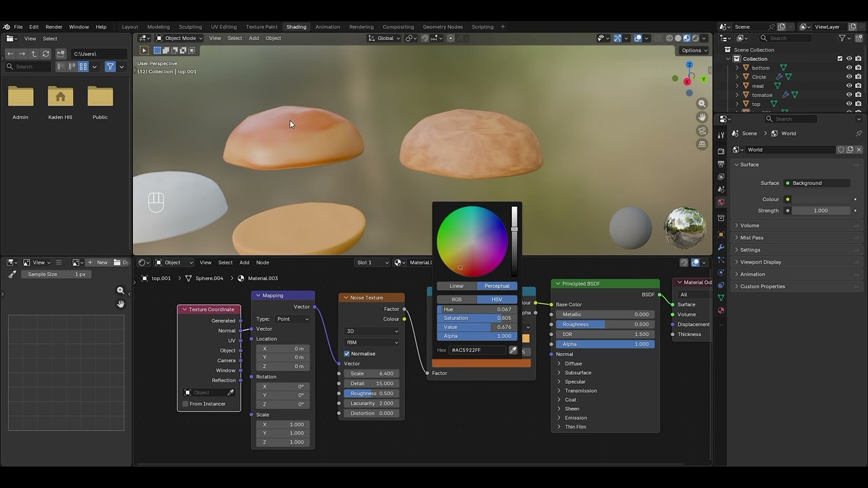The width and height of the screenshot is (868, 488).
Task: Click the viewport pan hand gizmo
Action: [702, 117]
